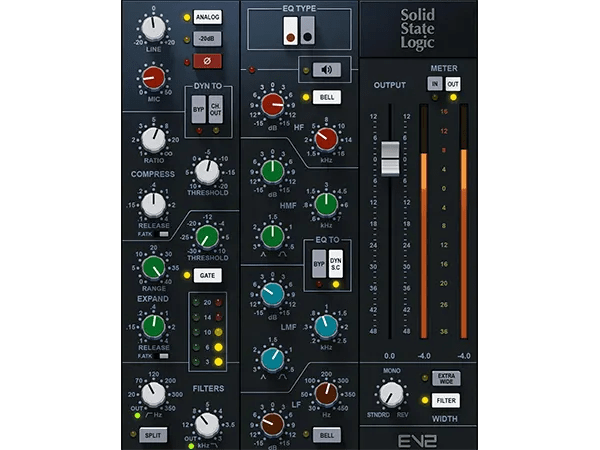Click the high-pass filter Hz knob
Screen dimensions: 600x450
click(x=153, y=394)
